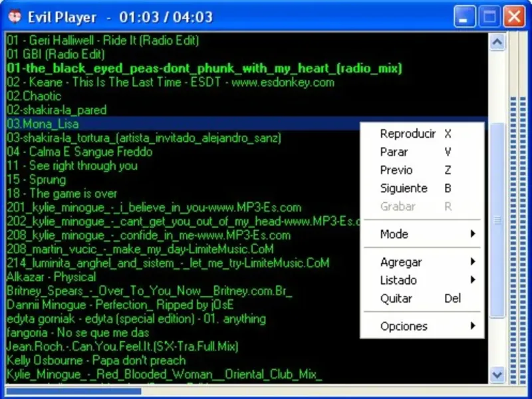The height and width of the screenshot is (399, 532).
Task: Select track '04 - Calma E Sangue Freddo'
Action: tap(80, 152)
